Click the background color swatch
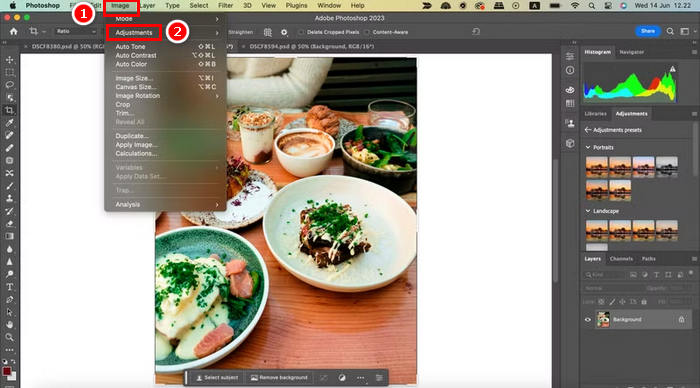700x388 pixels. coord(12,376)
